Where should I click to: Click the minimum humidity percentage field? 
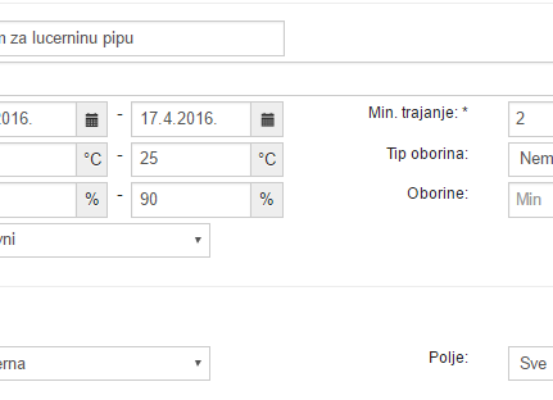pyautogui.click(x=38, y=200)
